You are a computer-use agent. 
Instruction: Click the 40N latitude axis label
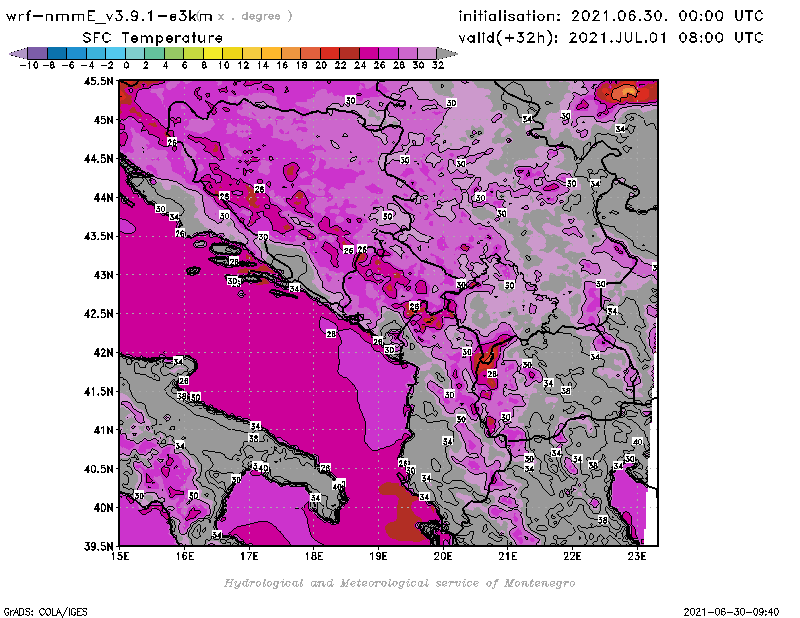click(x=103, y=508)
